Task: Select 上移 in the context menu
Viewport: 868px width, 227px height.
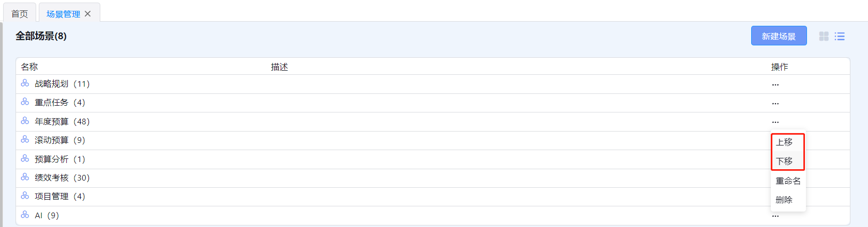Action: (784, 142)
